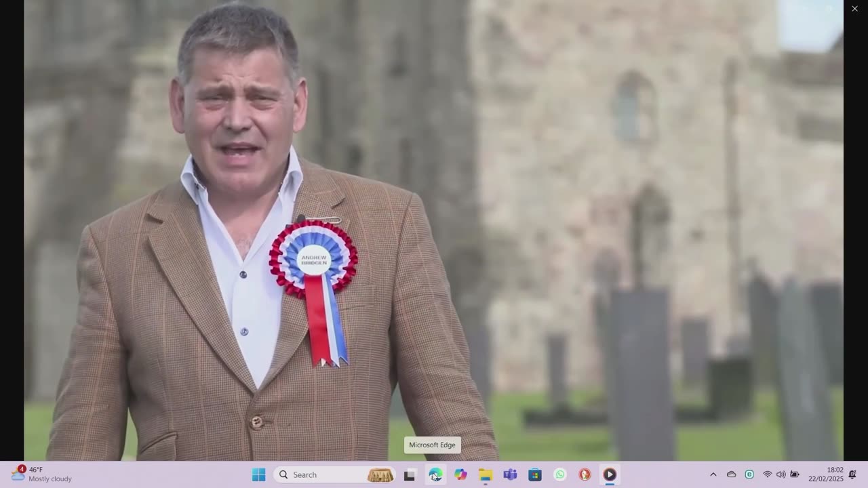The height and width of the screenshot is (488, 868).
Task: Open the Copilot app icon
Action: (x=460, y=474)
